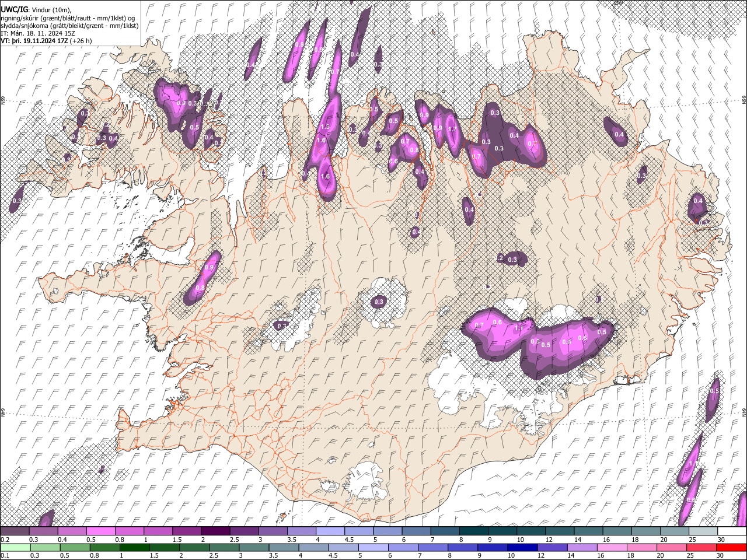Pick the dark teal swatch labeled 8 in top row
This screenshot has height=560, width=747.
coord(474,531)
